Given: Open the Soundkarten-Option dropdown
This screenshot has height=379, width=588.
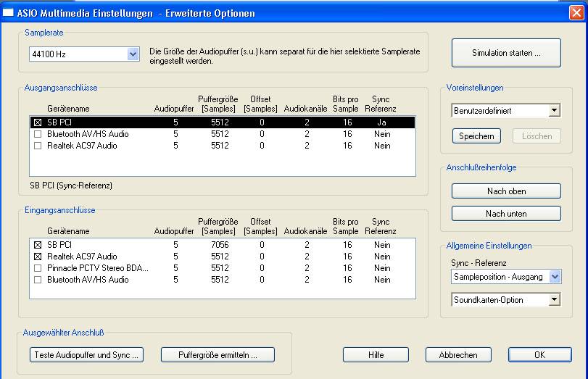Looking at the screenshot, I should (x=554, y=299).
